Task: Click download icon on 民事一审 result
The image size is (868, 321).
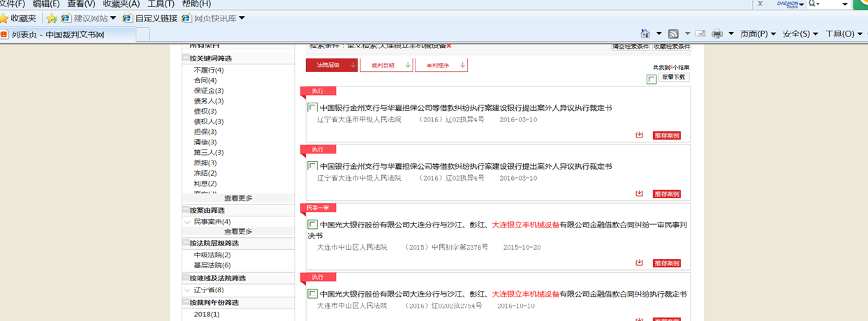Action: (x=639, y=263)
